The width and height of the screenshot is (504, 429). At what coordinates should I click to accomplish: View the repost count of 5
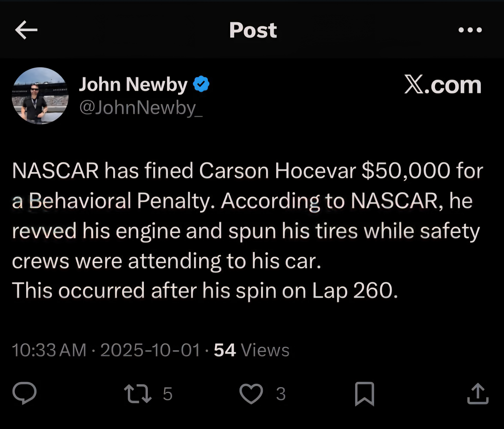point(167,393)
